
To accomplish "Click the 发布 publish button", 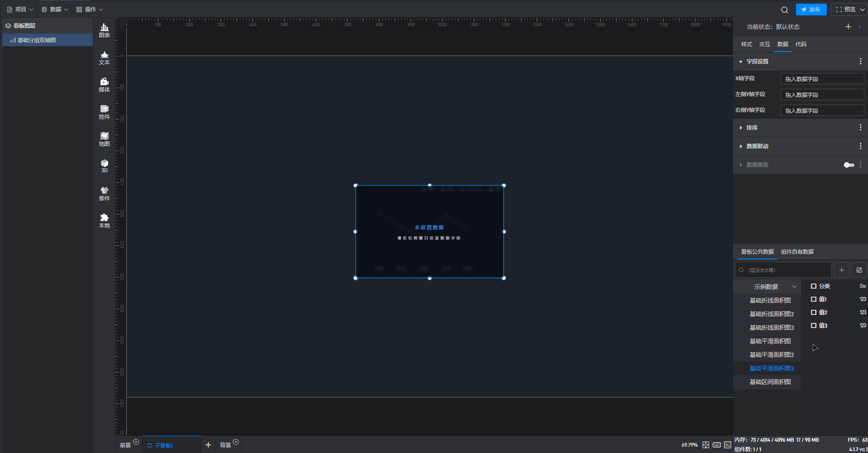I will coord(811,10).
